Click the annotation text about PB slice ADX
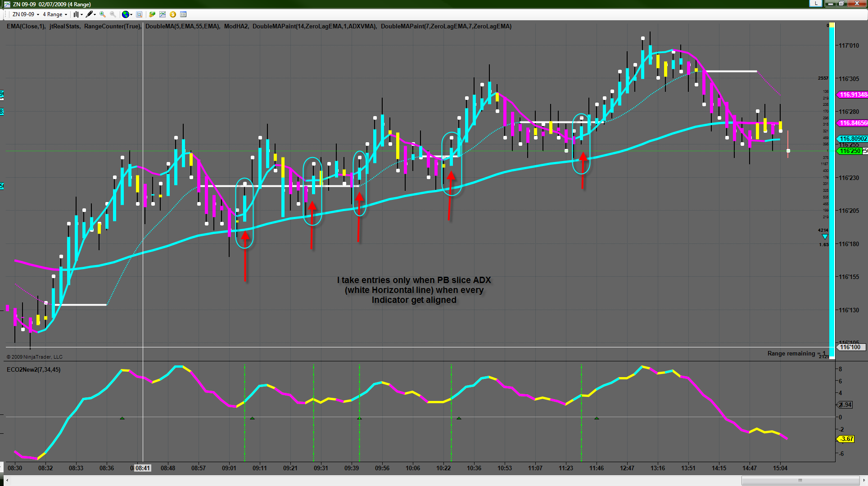 (414, 290)
